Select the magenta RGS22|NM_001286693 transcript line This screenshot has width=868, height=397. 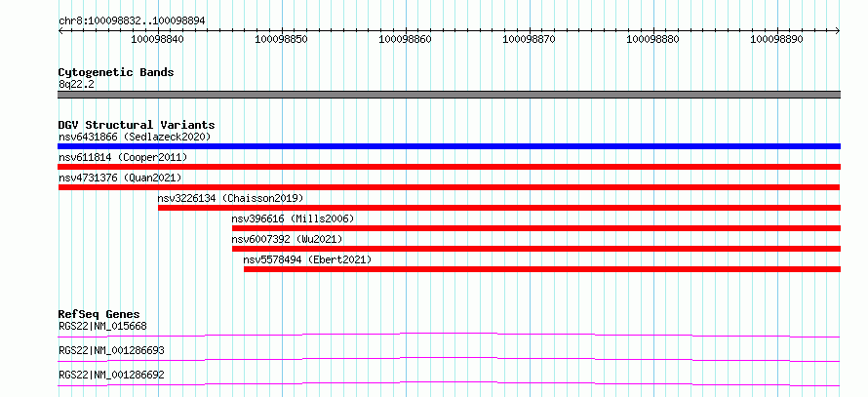tap(449, 359)
